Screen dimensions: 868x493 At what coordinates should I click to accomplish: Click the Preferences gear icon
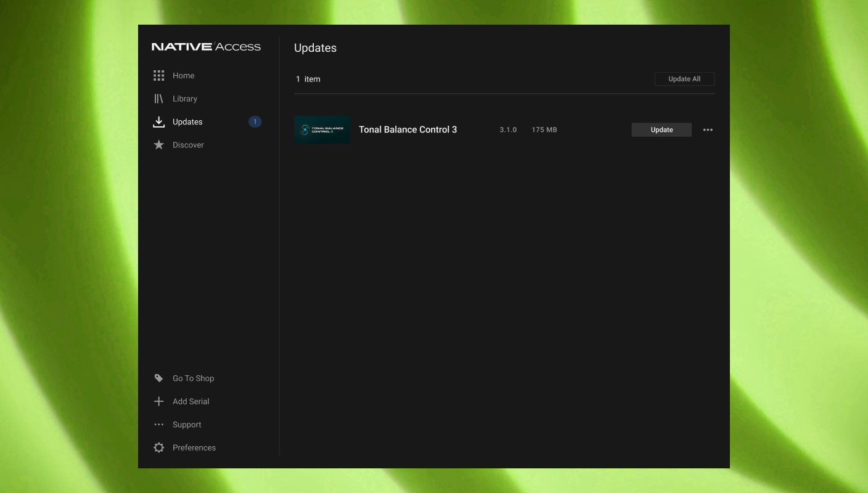click(159, 447)
